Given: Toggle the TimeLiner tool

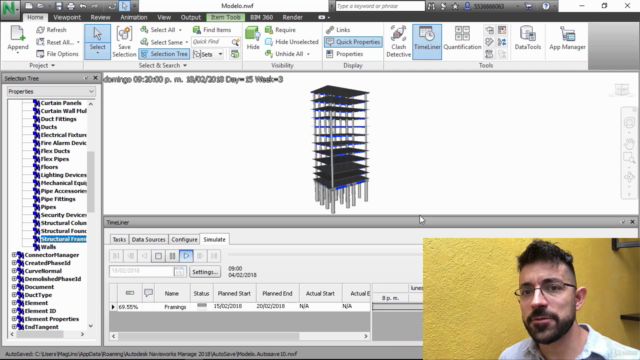Looking at the screenshot, I should click(427, 42).
